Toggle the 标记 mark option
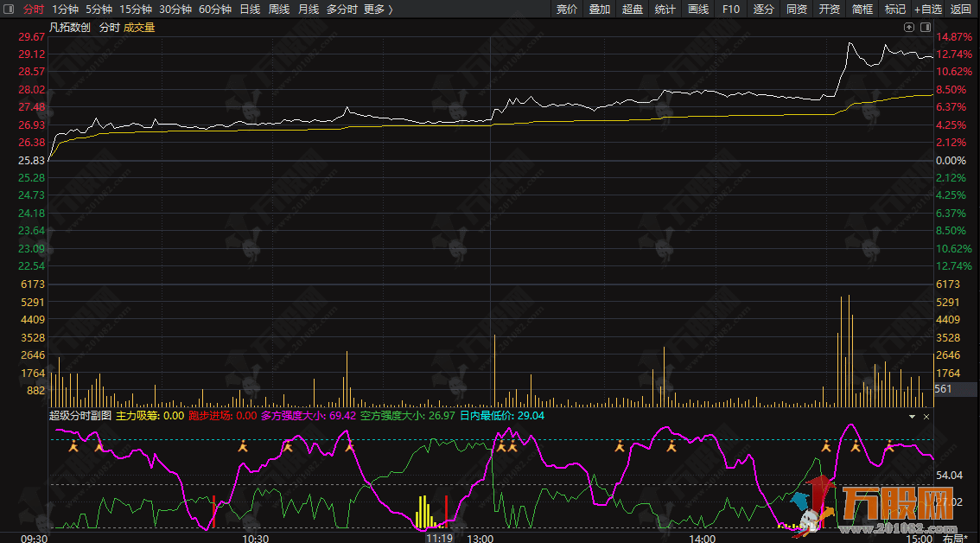The height and width of the screenshot is (543, 980). 895,9
